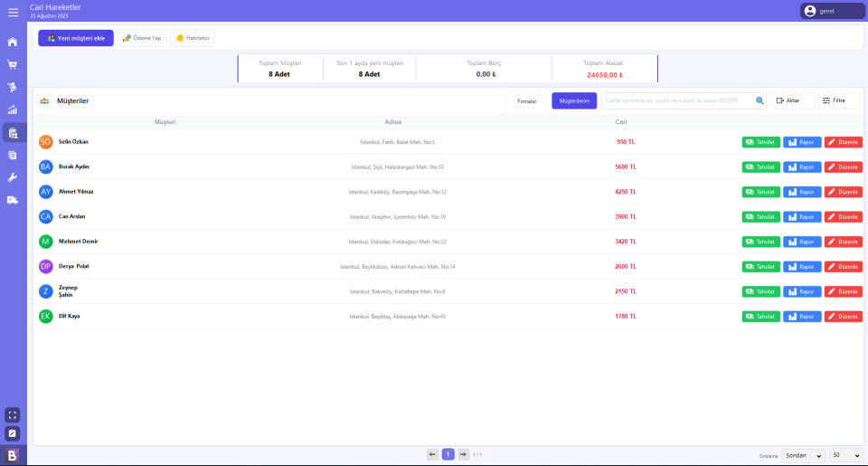Click the previous page arrow
Screen dimensions: 868x466
(x=432, y=454)
